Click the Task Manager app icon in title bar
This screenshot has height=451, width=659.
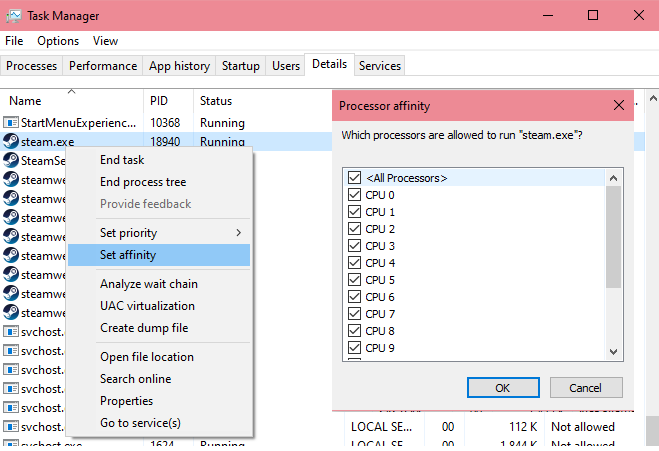[13, 16]
